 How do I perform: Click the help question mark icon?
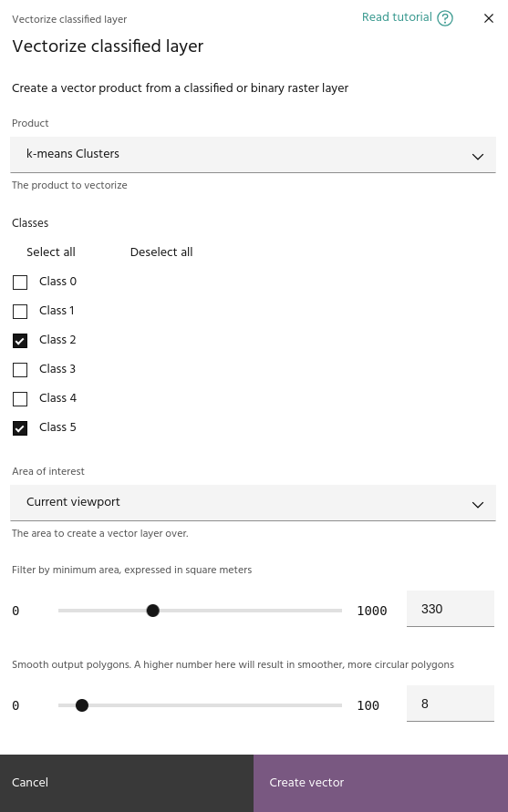[445, 18]
